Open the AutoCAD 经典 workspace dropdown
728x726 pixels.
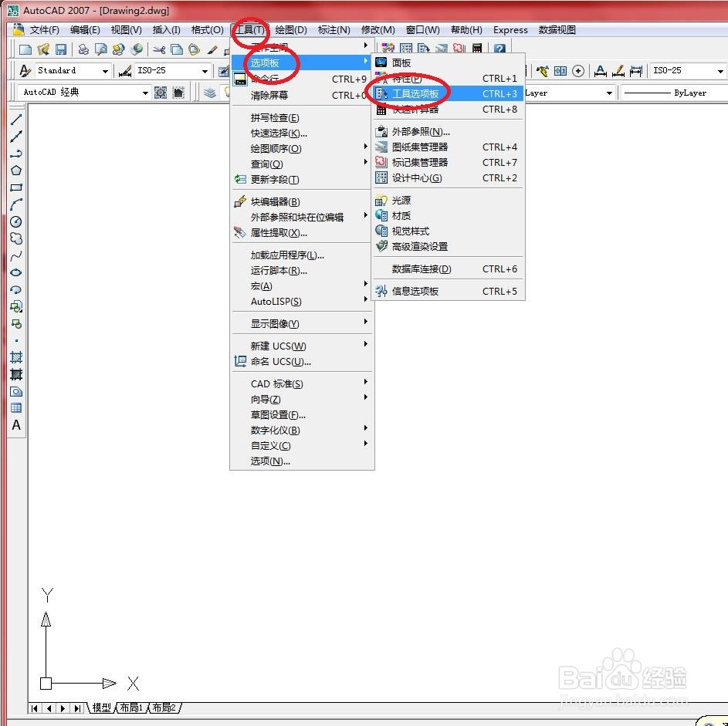(x=147, y=92)
